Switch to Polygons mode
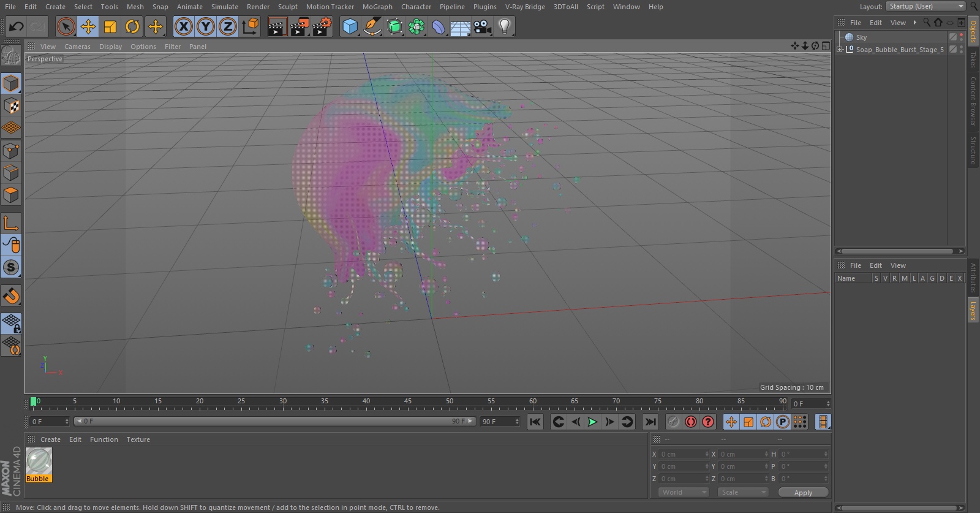The image size is (980, 513). click(11, 195)
